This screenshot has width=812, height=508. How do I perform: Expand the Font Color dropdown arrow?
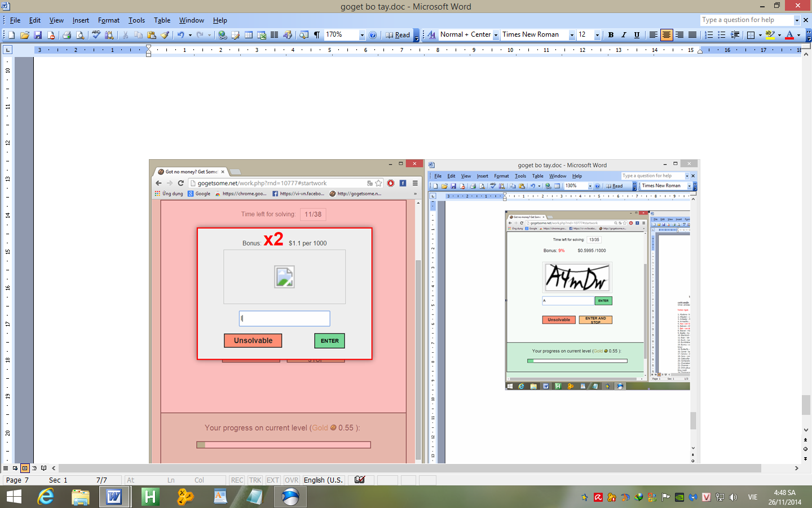798,35
